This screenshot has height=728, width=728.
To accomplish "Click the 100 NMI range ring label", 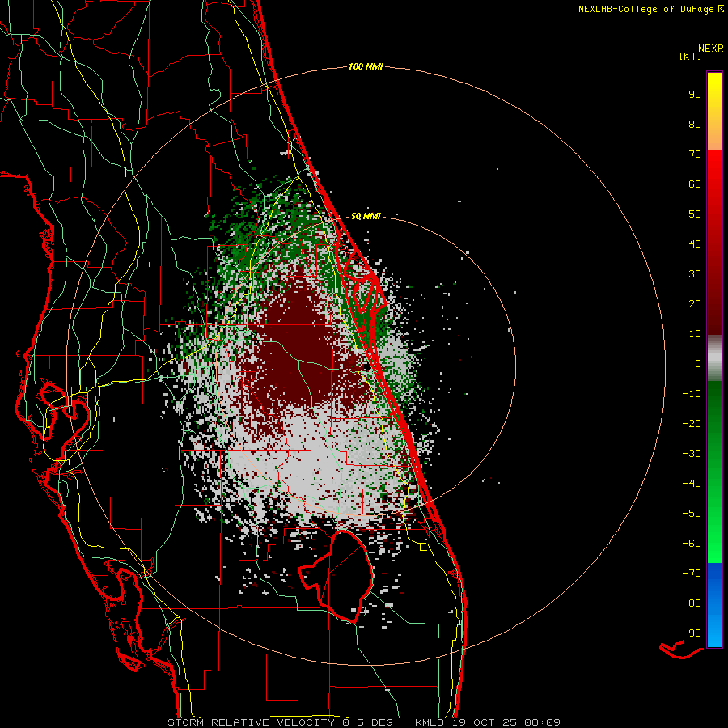I will (366, 66).
